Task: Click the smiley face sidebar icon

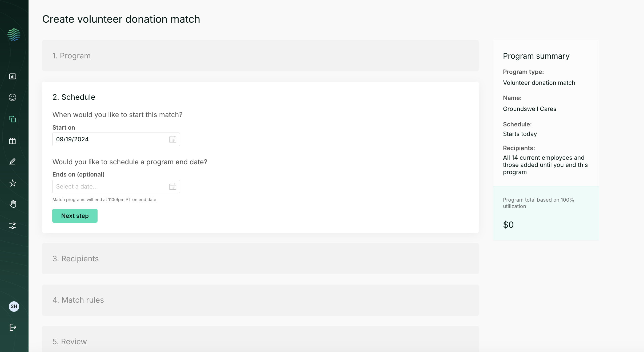Action: pyautogui.click(x=13, y=98)
